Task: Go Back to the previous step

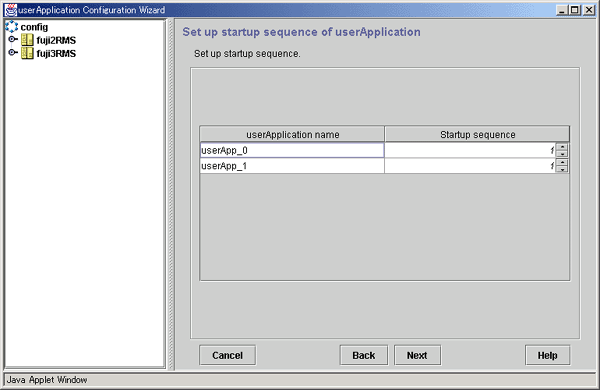Action: click(364, 355)
